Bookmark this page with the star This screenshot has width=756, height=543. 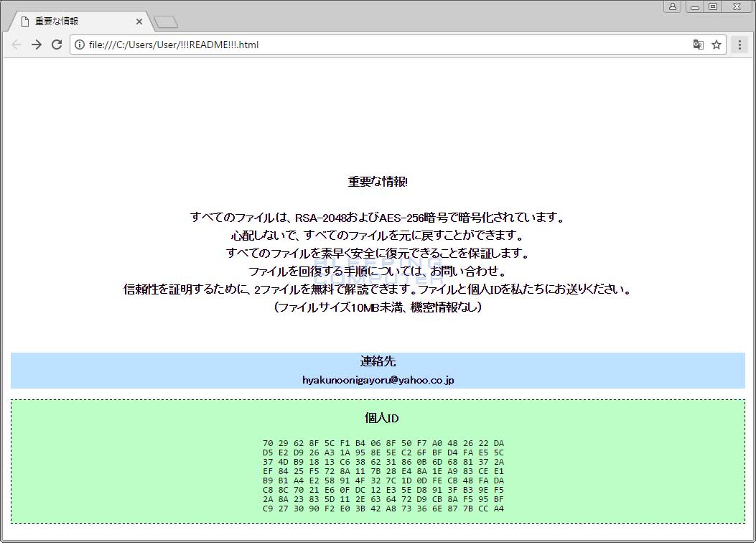717,45
